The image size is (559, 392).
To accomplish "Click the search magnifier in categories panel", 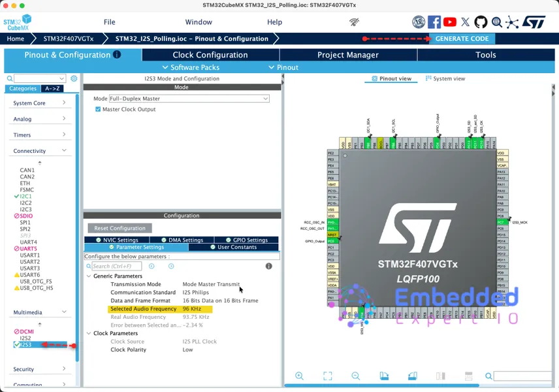I will coord(10,78).
